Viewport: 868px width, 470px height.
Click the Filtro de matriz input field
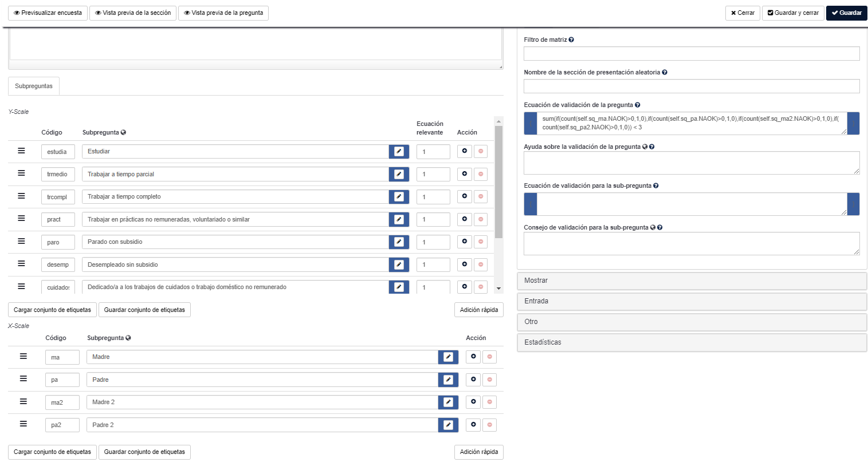(691, 54)
